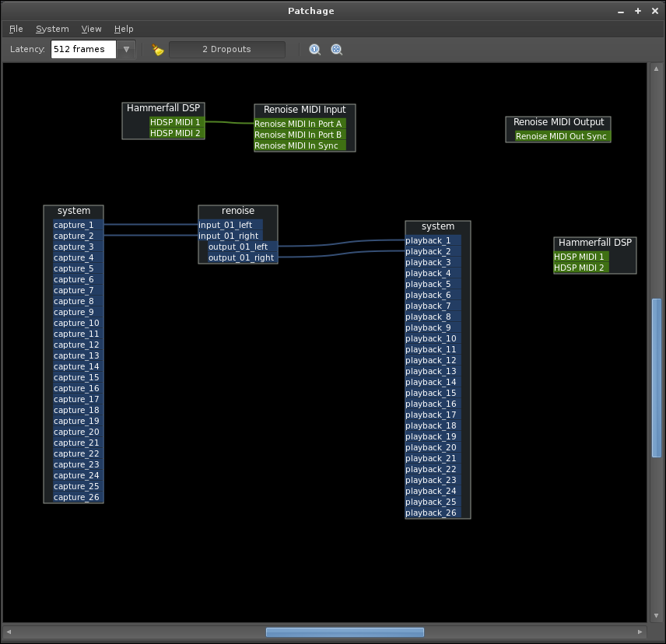This screenshot has height=644, width=666.
Task: Click the vertical scrollbar thumb
Action: pos(656,377)
